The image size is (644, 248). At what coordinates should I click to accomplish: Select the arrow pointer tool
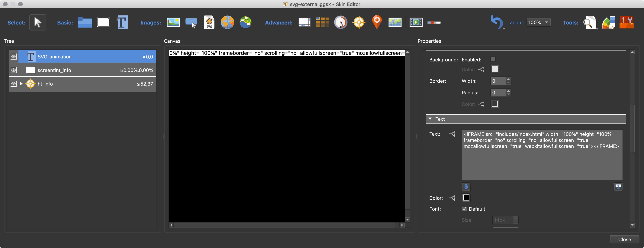pyautogui.click(x=37, y=23)
